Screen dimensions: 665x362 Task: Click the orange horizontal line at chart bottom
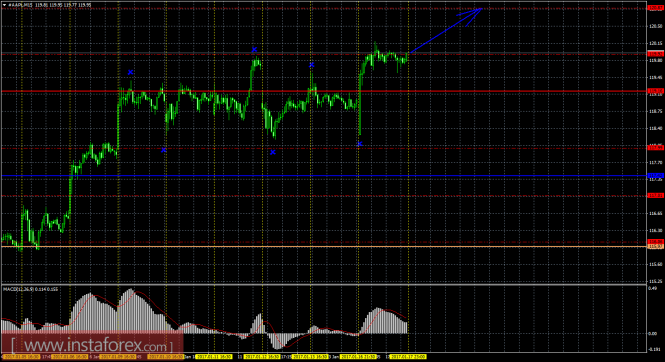pyautogui.click(x=324, y=246)
